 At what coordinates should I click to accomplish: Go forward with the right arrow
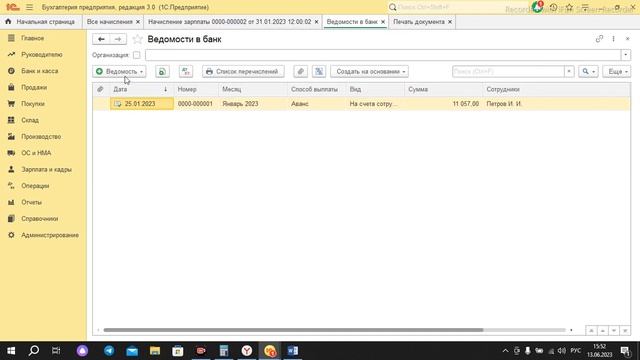pyautogui.click(x=118, y=39)
